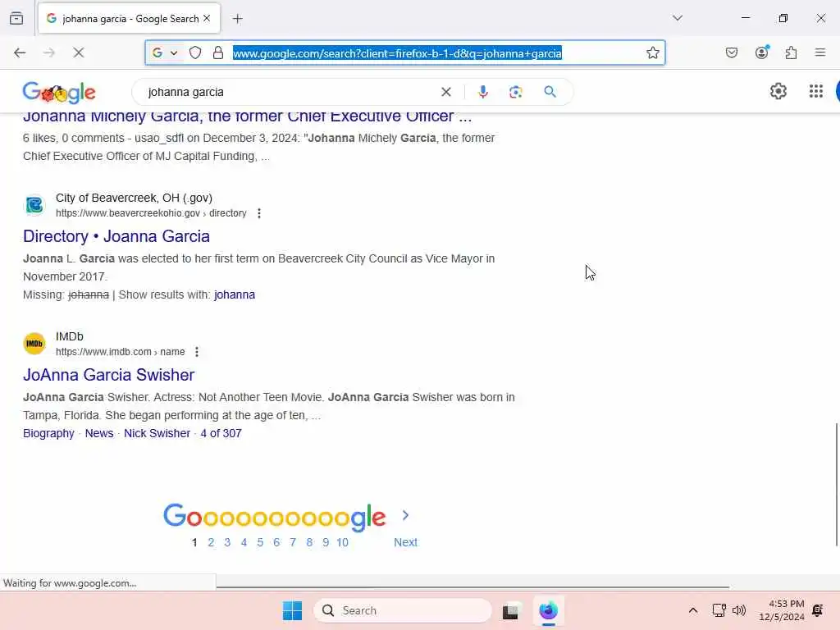Open Task View on the taskbar
The image size is (840, 630).
tap(510, 610)
